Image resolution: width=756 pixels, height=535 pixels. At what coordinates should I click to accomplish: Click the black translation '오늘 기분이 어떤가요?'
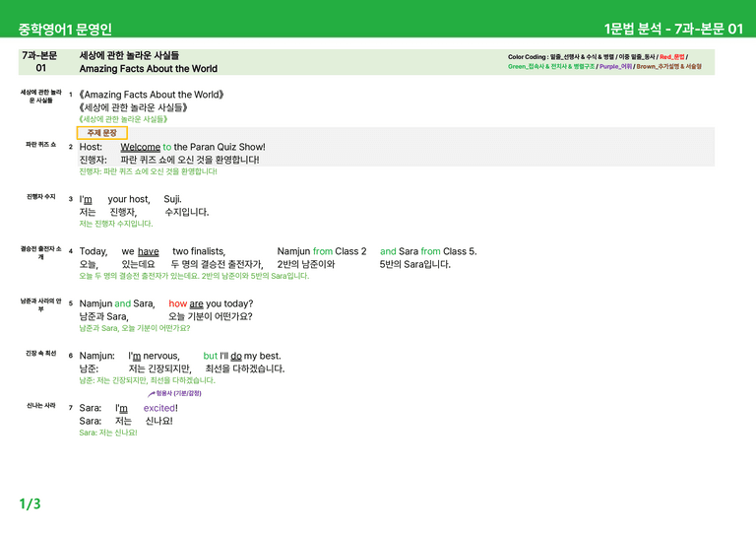211,316
